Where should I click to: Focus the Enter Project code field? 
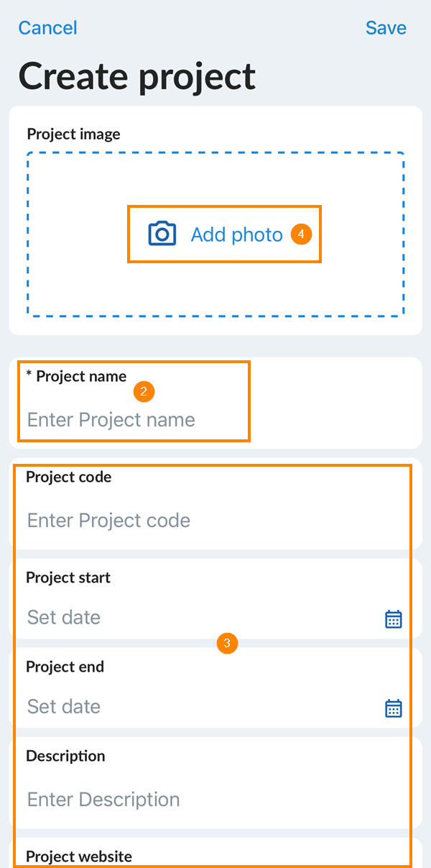point(109,521)
